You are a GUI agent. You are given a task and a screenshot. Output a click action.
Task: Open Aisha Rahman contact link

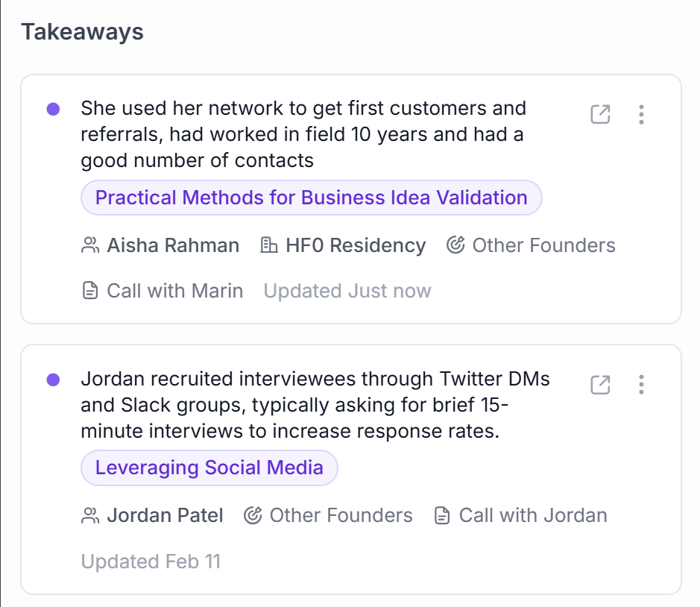tap(173, 245)
